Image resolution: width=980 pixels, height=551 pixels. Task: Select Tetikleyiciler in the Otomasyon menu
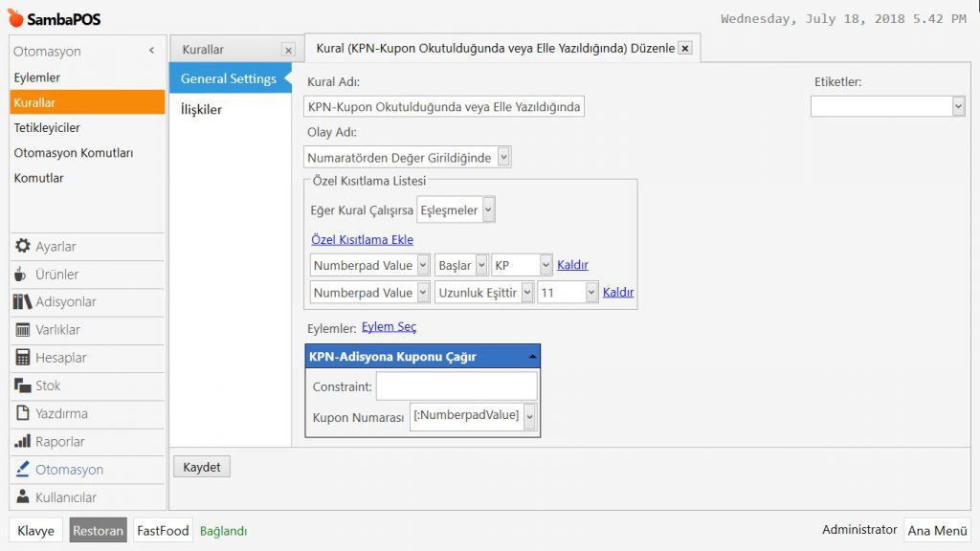pos(47,127)
